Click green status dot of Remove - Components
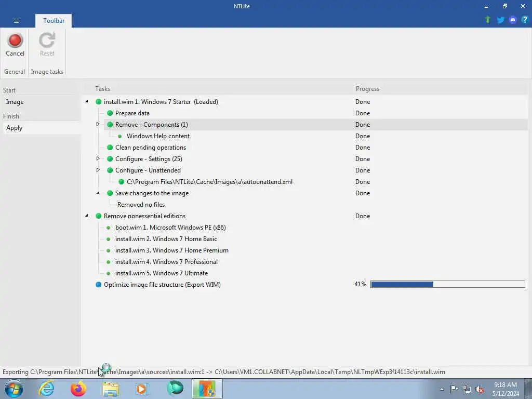The width and height of the screenshot is (532, 399). (x=110, y=125)
